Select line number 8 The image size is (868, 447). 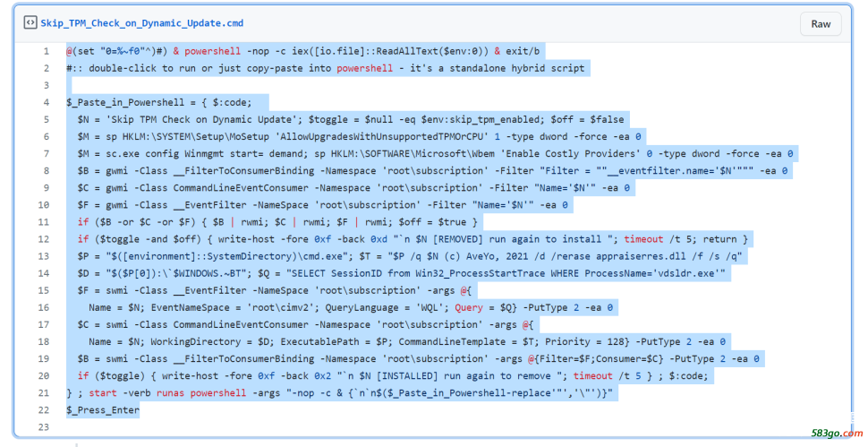pos(47,170)
